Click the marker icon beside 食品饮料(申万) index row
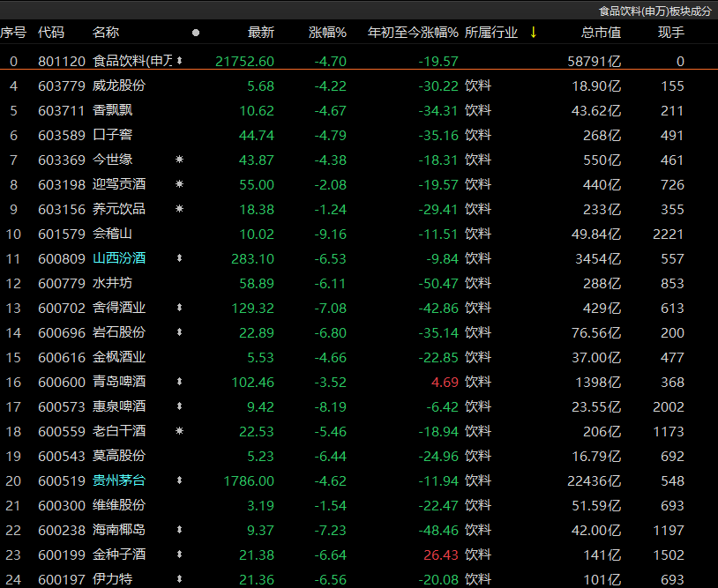This screenshot has height=588, width=718. (180, 61)
